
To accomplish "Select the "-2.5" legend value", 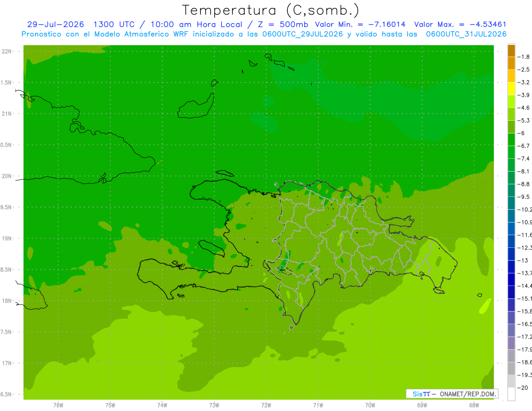I will (x=524, y=70).
